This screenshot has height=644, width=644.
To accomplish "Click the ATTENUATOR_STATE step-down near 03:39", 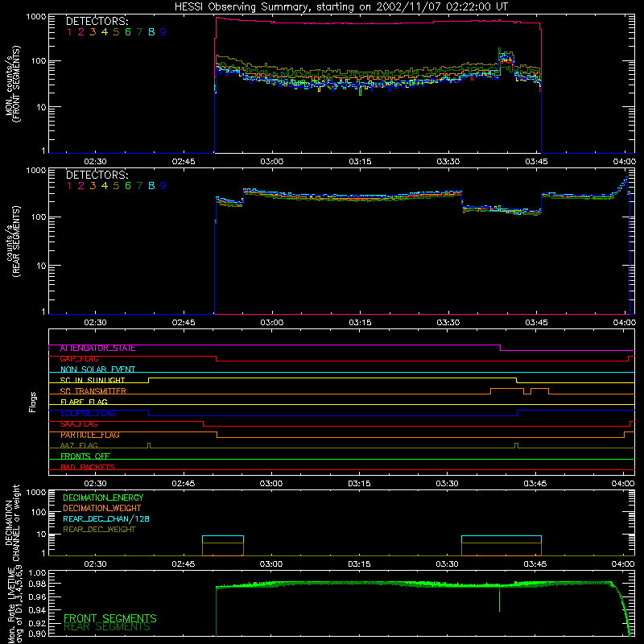I will [x=500, y=348].
